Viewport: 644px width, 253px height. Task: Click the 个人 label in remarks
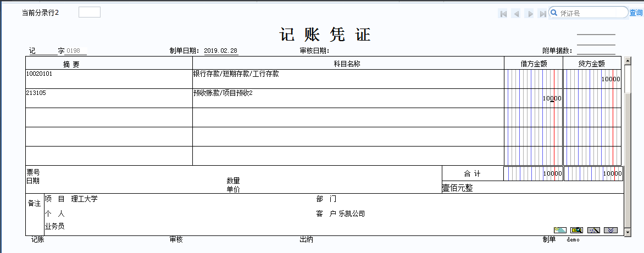pyautogui.click(x=54, y=213)
